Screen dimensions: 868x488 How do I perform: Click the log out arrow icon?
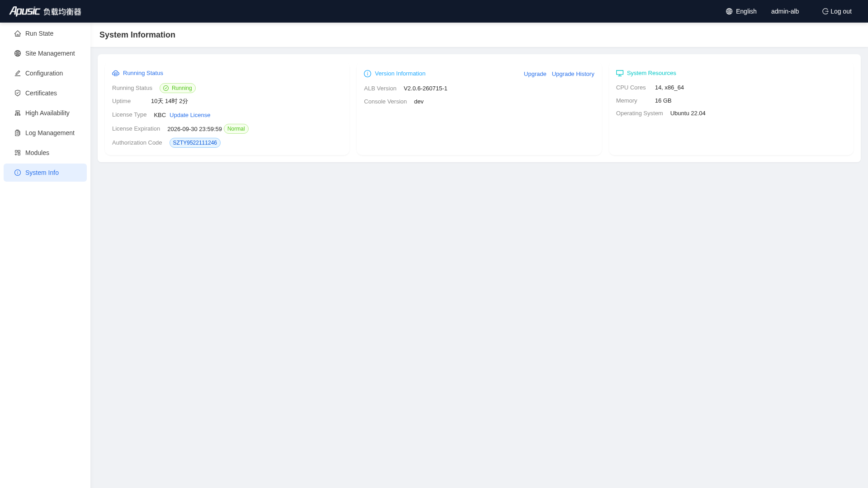(825, 11)
